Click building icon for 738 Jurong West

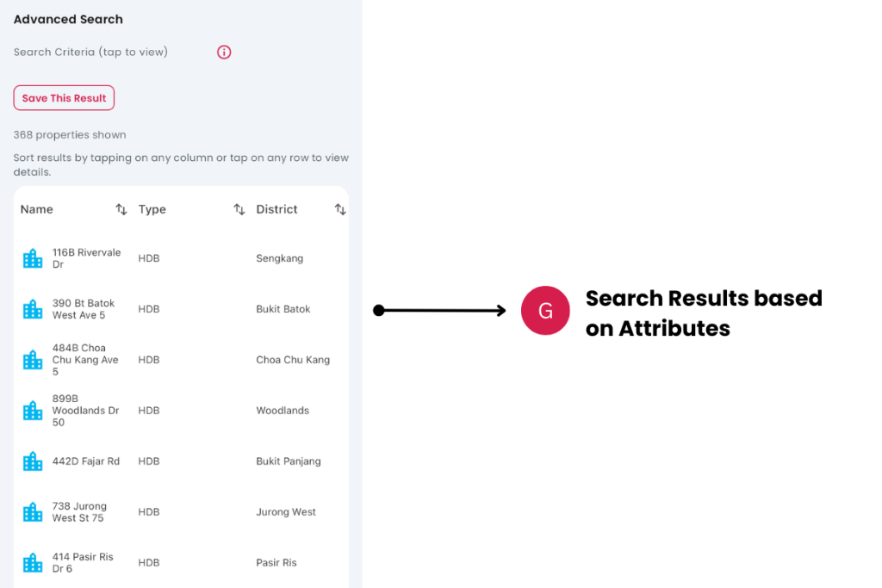click(33, 512)
